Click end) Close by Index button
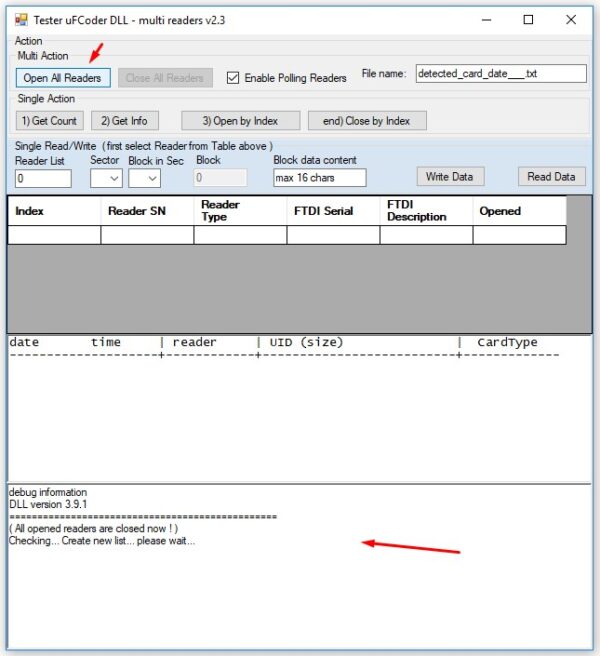Image resolution: width=600 pixels, height=656 pixels. click(x=367, y=121)
